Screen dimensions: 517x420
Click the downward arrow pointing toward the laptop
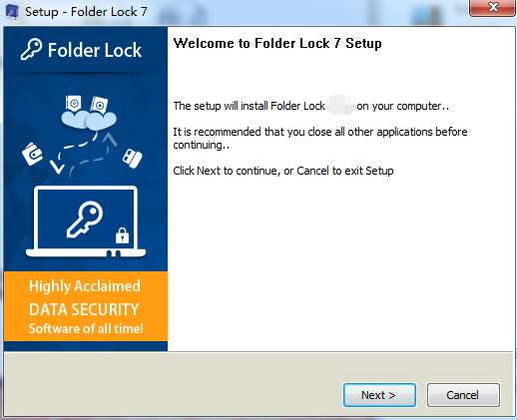click(57, 167)
